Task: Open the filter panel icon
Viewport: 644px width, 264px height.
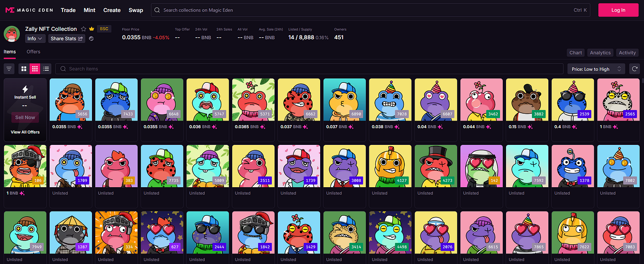Action: coord(9,69)
